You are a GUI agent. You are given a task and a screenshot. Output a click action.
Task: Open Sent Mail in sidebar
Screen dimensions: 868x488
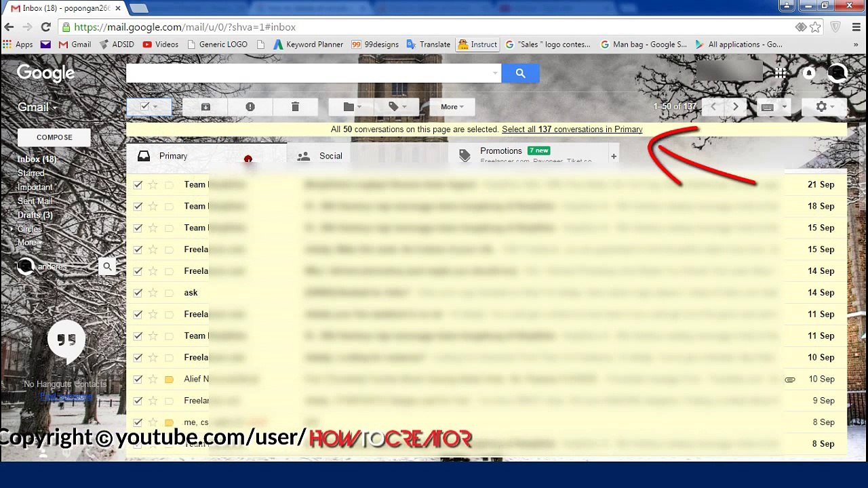tap(35, 201)
